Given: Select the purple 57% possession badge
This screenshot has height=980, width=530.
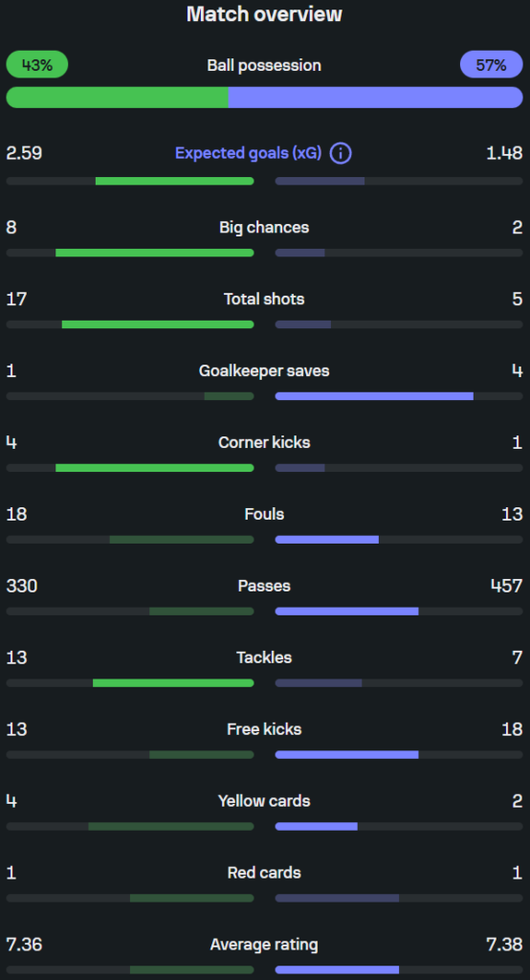Looking at the screenshot, I should tap(491, 64).
